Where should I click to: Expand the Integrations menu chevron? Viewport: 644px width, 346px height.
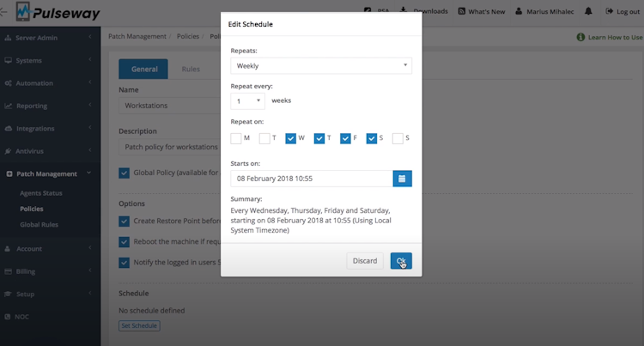90,128
